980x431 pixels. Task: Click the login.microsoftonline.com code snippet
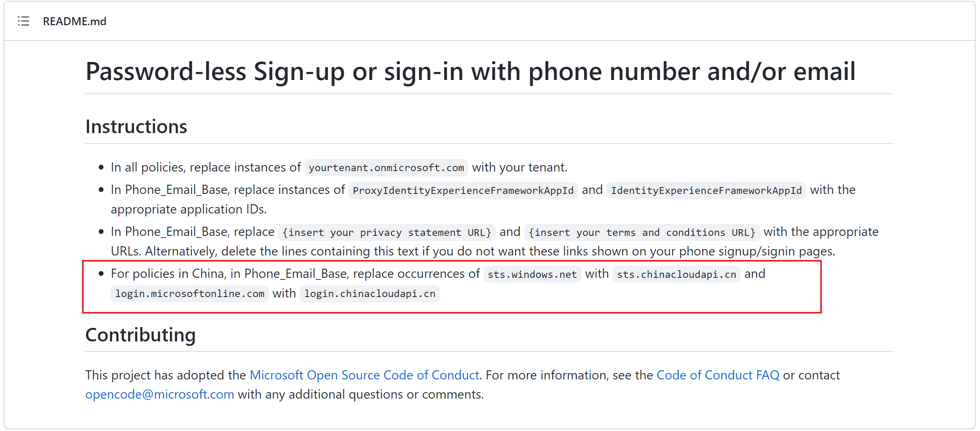pyautogui.click(x=189, y=294)
